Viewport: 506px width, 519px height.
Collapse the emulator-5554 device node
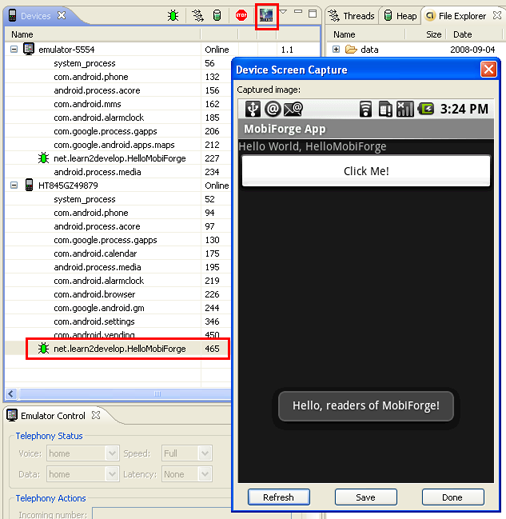coord(14,50)
